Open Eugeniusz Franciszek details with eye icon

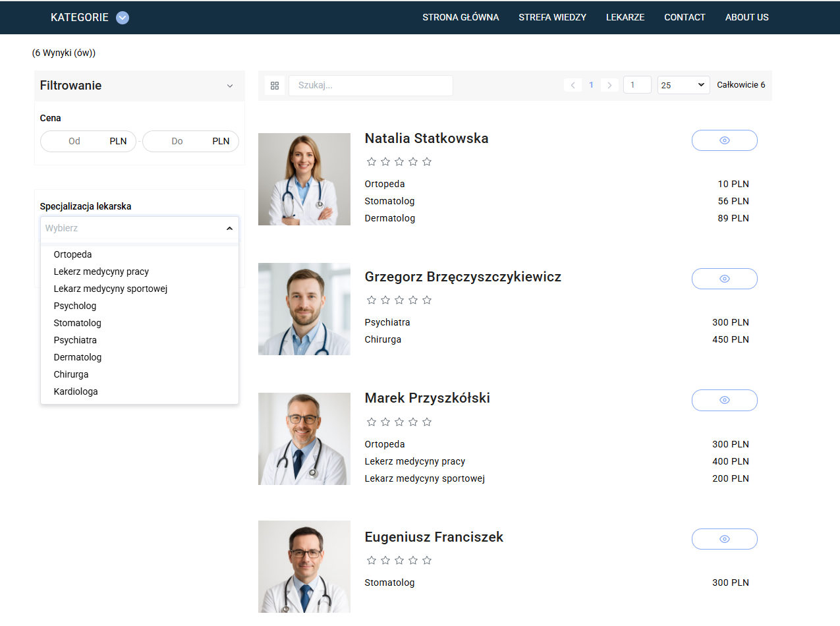point(724,539)
